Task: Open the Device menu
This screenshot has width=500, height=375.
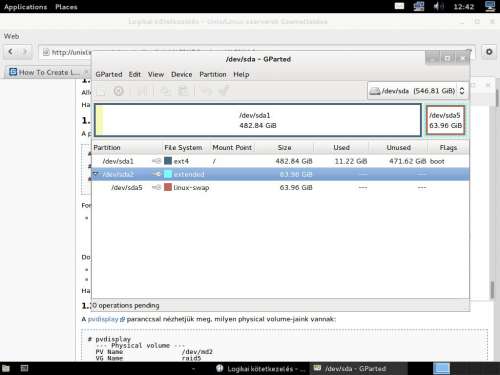Action: 181,74
